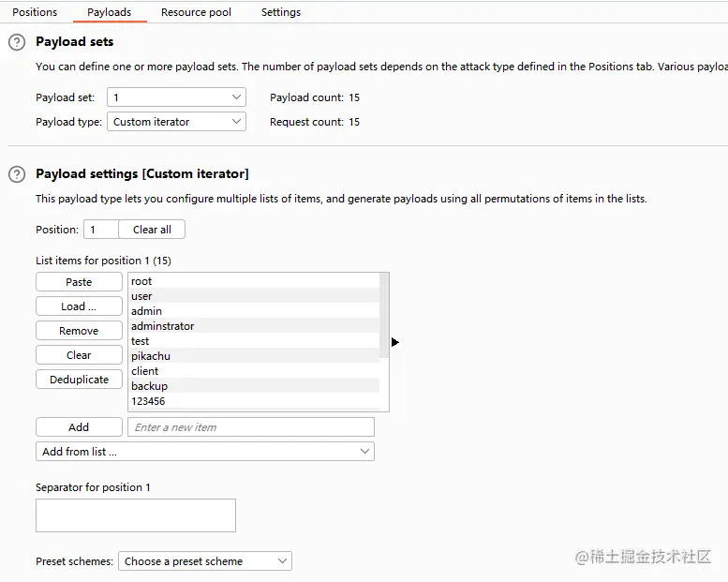The image size is (728, 582).
Task: Select the pikachu list item
Action: pyautogui.click(x=151, y=356)
